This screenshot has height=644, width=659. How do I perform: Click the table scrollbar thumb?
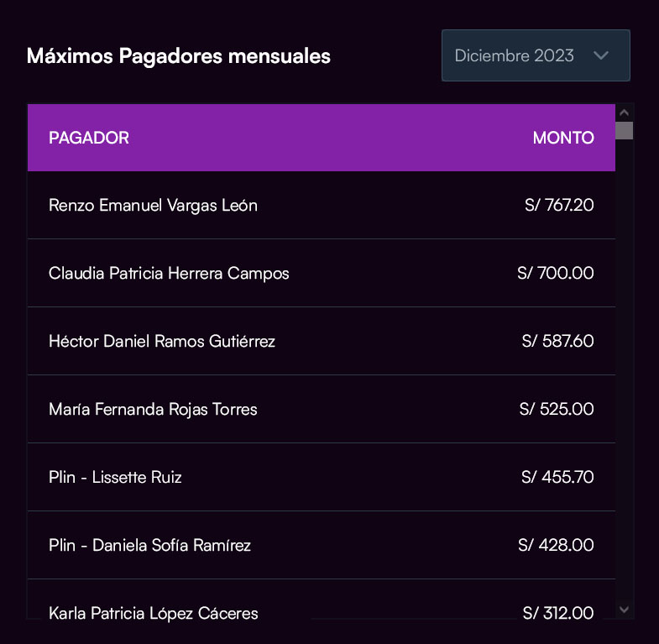tap(624, 130)
